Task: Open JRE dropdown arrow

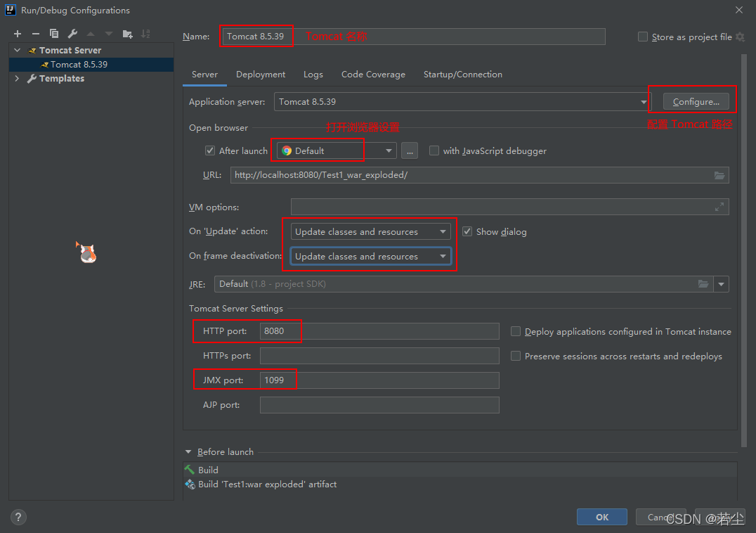Action: click(x=722, y=284)
